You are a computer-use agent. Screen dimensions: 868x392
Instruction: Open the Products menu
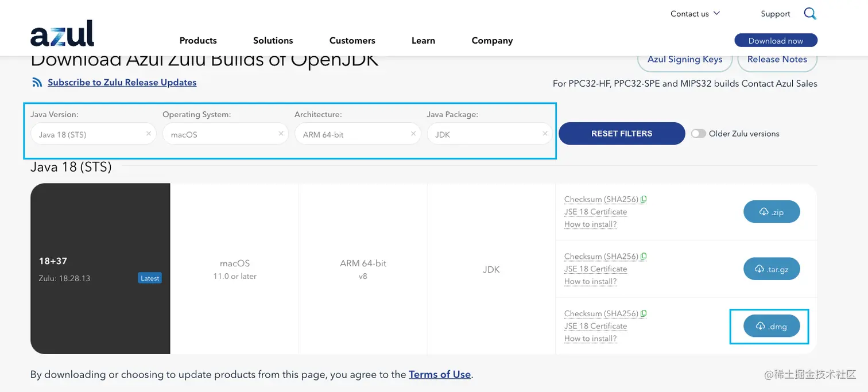198,40
